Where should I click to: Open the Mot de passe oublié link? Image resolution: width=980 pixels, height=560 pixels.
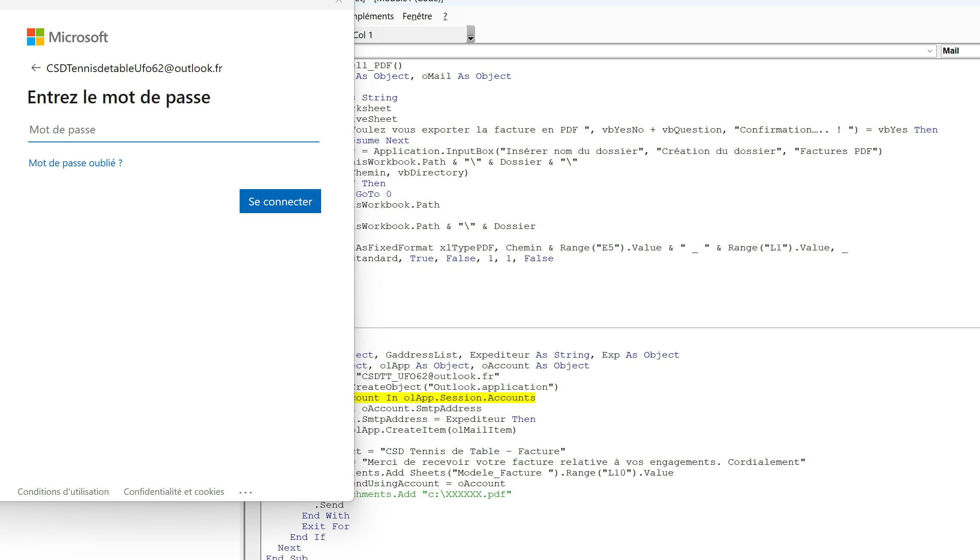75,163
